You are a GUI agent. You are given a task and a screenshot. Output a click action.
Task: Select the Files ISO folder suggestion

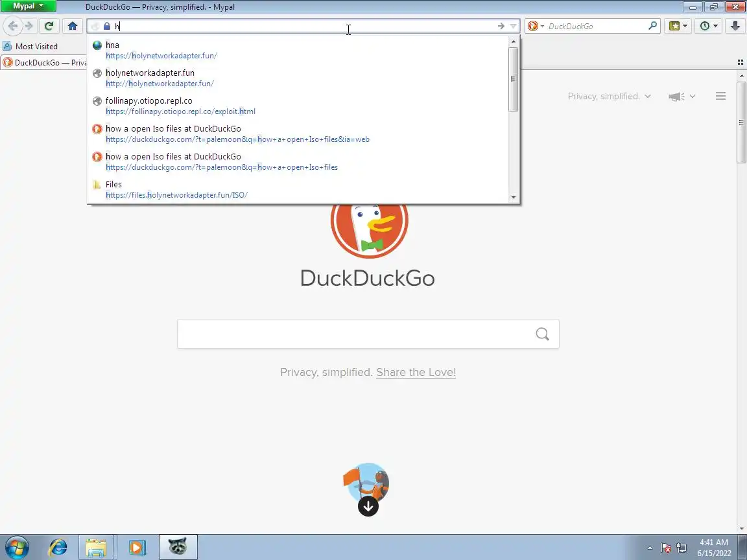pyautogui.click(x=298, y=189)
